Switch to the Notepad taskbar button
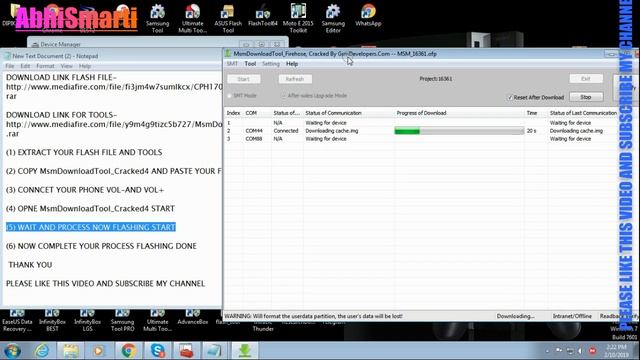The width and height of the screenshot is (640, 360). (x=214, y=351)
